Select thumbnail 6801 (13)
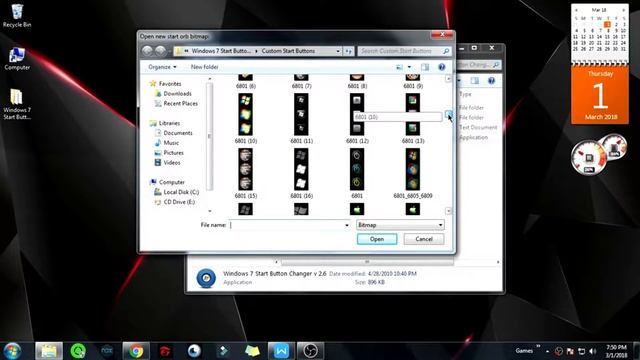Viewport: 640px width, 360px height. pyautogui.click(x=413, y=119)
